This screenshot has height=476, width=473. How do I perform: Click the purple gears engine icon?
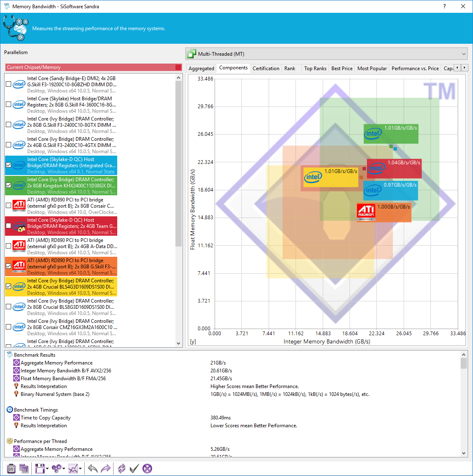(57, 469)
